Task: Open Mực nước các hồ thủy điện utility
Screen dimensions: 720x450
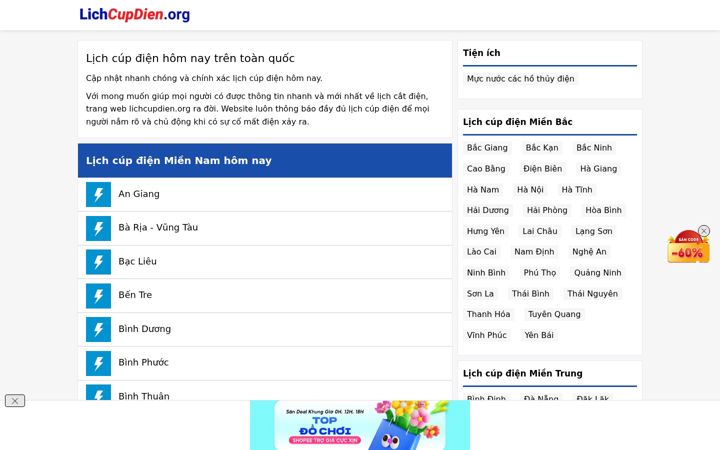Action: click(520, 79)
